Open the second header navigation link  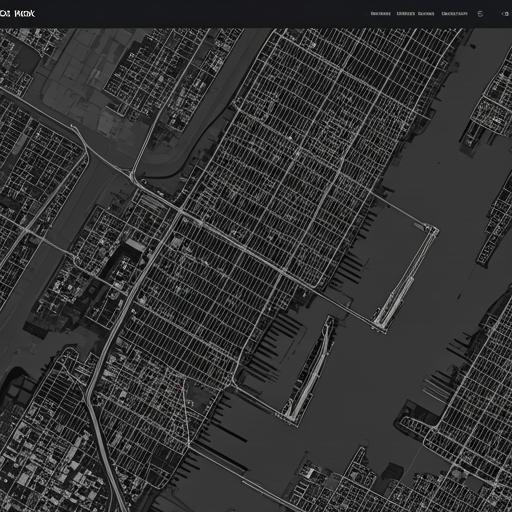click(406, 14)
